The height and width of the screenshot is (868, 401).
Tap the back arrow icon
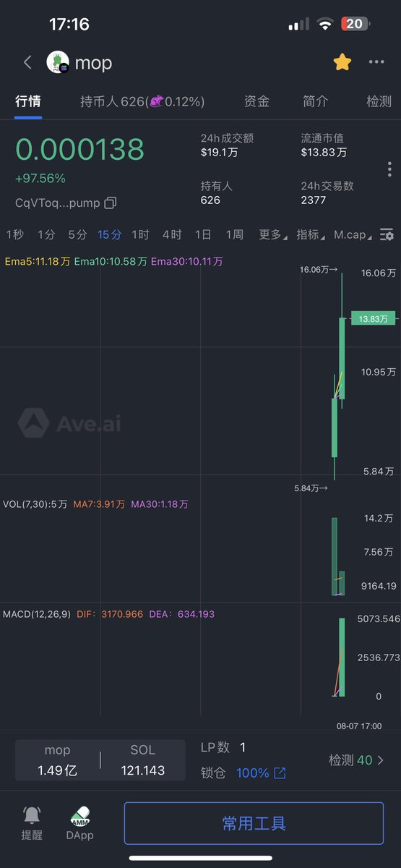(27, 62)
